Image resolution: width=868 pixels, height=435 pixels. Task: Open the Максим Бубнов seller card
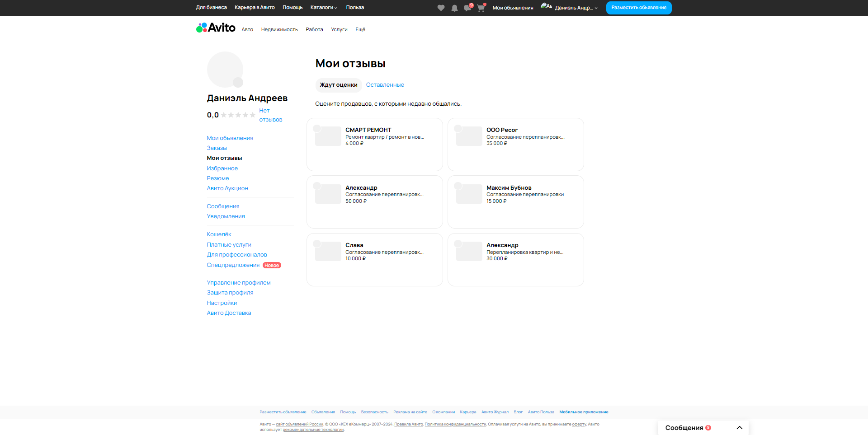click(x=516, y=202)
